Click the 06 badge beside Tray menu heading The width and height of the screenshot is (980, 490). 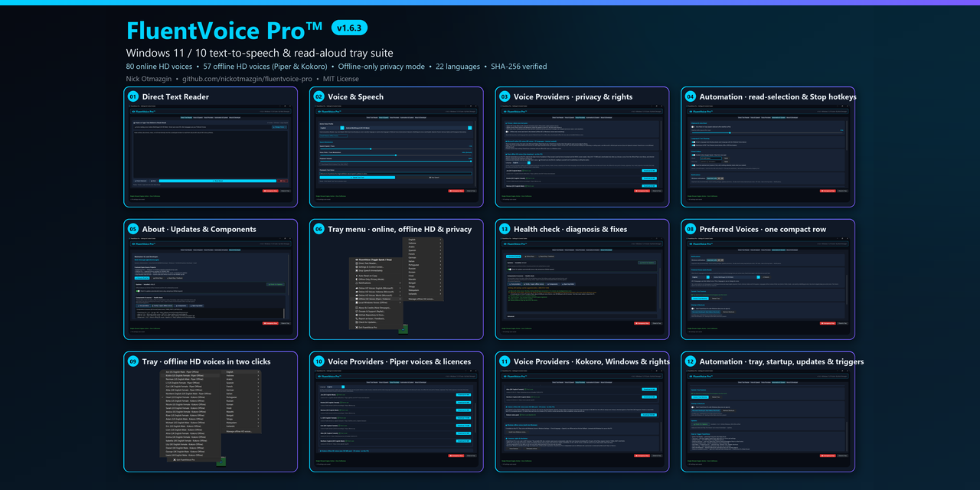pyautogui.click(x=318, y=229)
